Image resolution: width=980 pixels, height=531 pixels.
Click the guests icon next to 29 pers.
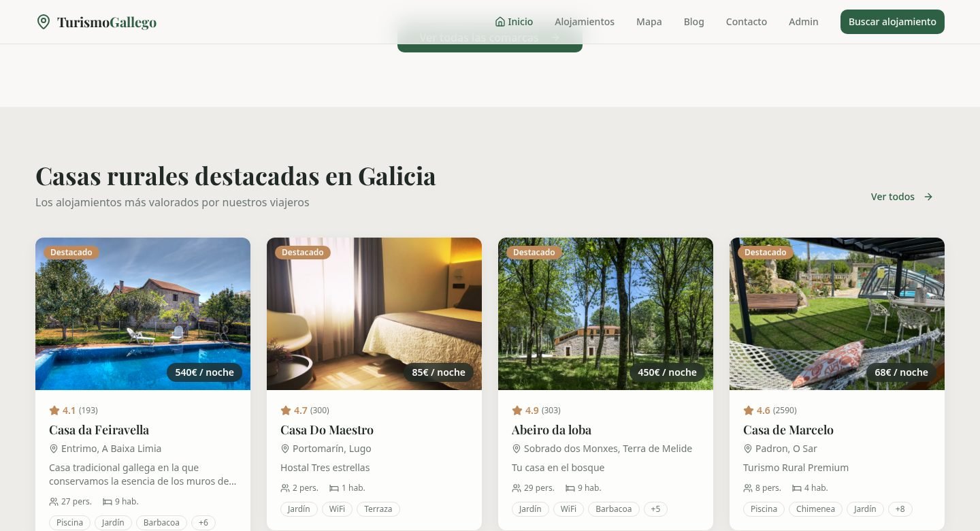tap(517, 488)
